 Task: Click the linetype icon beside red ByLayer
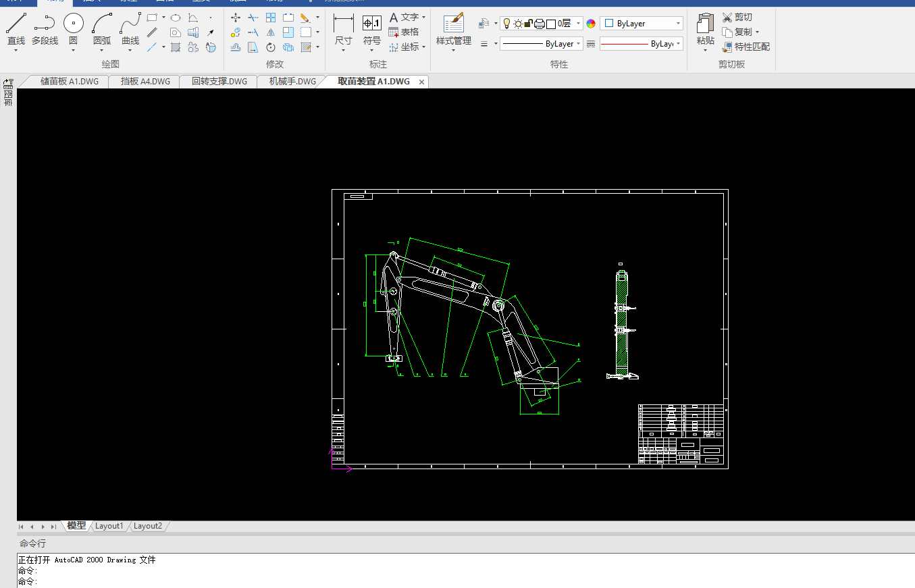(591, 44)
